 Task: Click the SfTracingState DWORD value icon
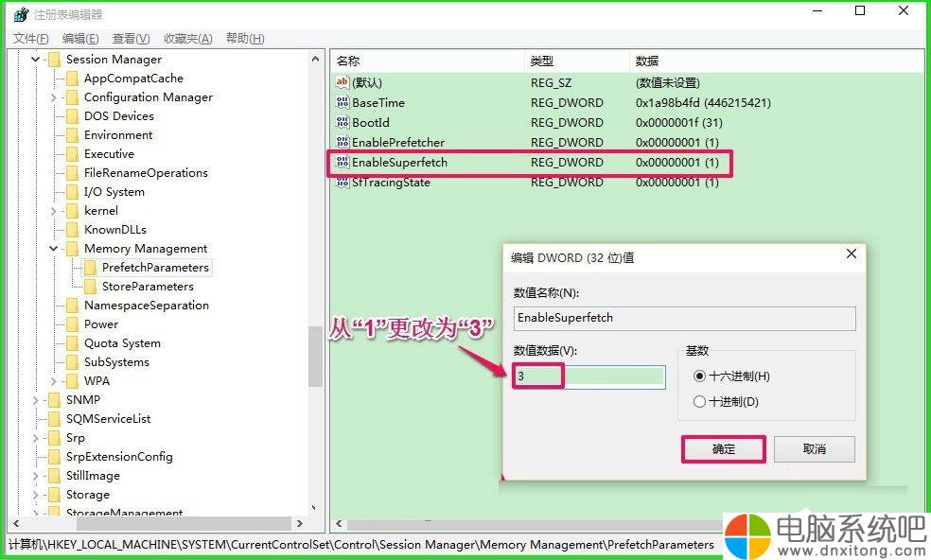(342, 182)
